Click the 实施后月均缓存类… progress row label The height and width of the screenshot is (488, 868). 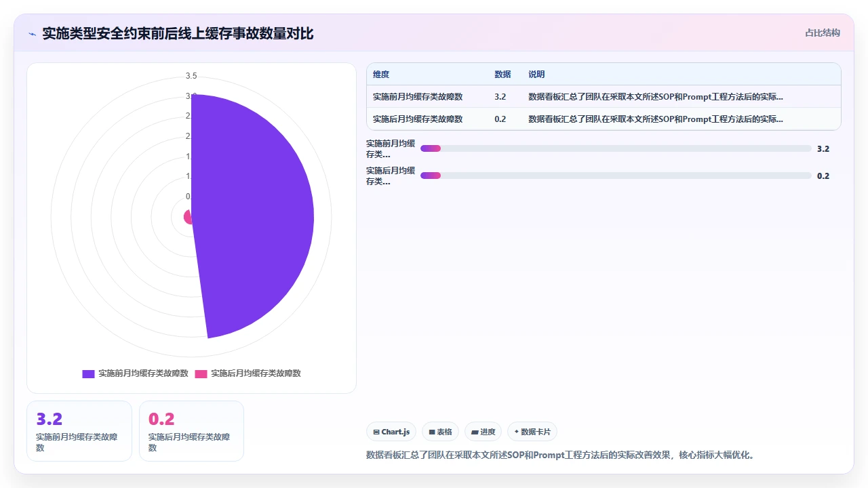391,176
